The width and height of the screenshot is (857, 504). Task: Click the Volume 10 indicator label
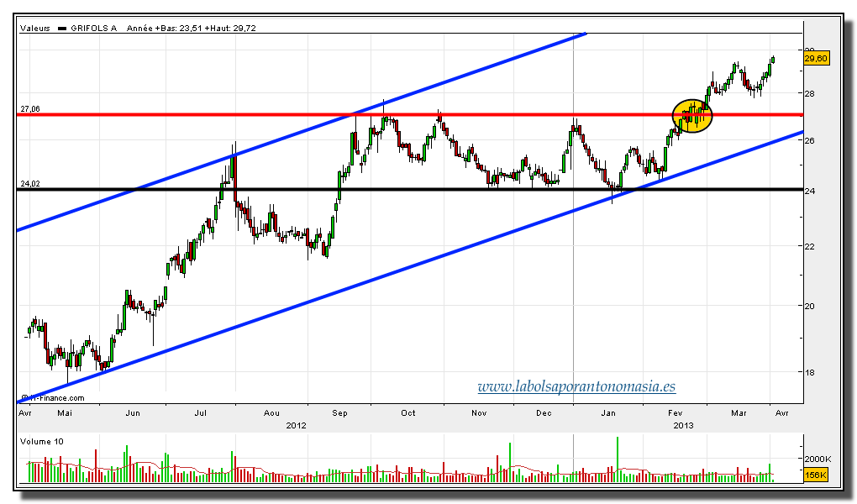coord(43,441)
